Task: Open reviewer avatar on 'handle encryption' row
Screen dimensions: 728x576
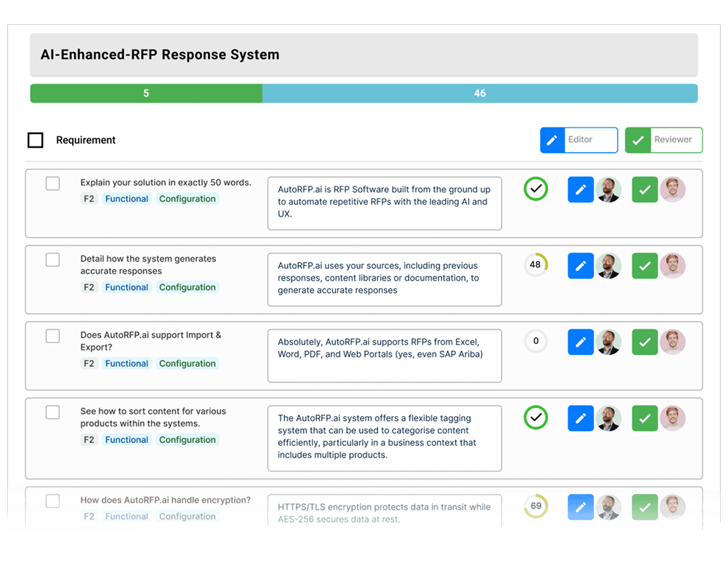Action: pos(673,507)
